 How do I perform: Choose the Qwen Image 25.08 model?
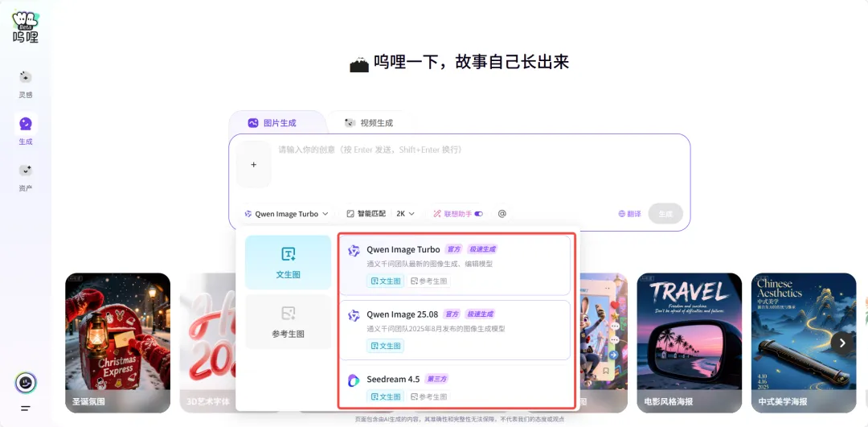(454, 330)
